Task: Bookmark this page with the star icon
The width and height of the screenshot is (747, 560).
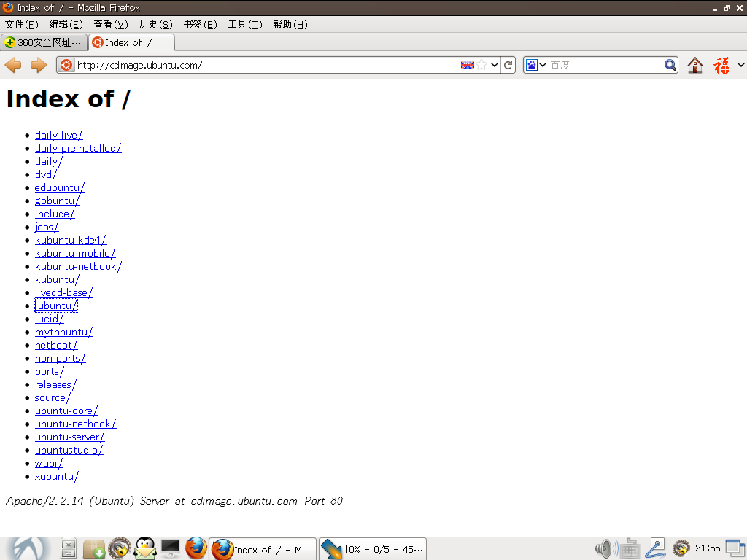Action: coord(482,65)
